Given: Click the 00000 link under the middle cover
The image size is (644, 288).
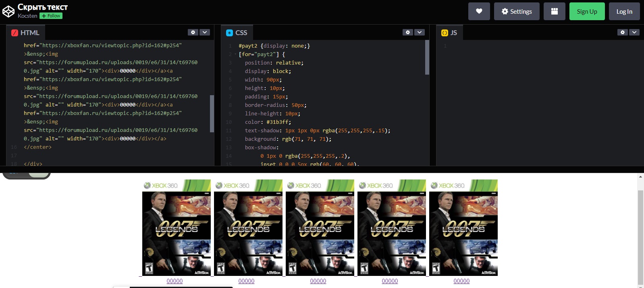Looking at the screenshot, I should point(318,281).
